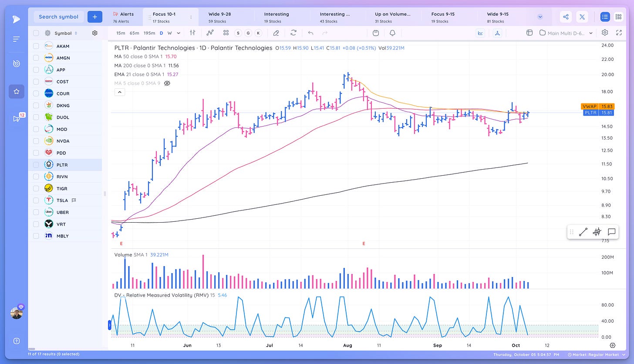Select the trend line drawing tool
634x364 pixels.
pos(583,232)
